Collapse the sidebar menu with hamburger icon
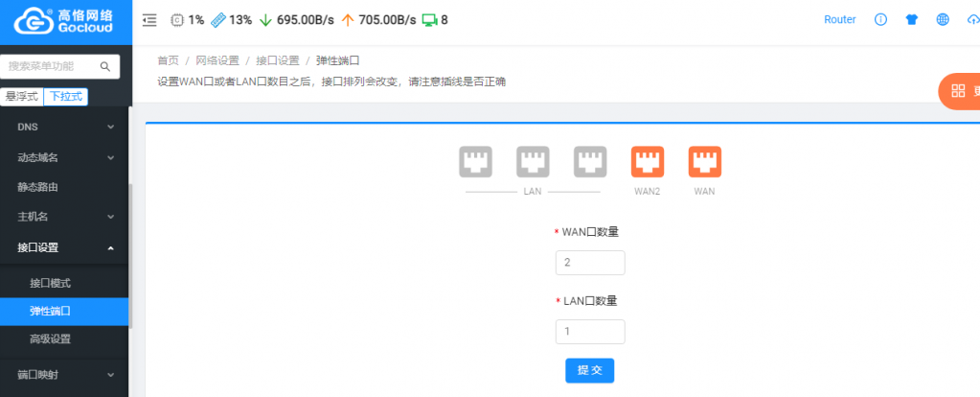Screen dimensions: 980x397 point(149,20)
